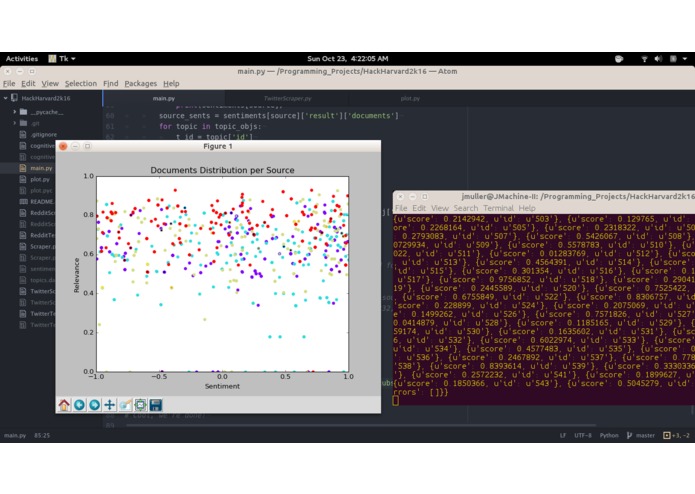Select plot.pyc in the tree view
Image resolution: width=695 pixels, height=494 pixels.
tap(41, 191)
